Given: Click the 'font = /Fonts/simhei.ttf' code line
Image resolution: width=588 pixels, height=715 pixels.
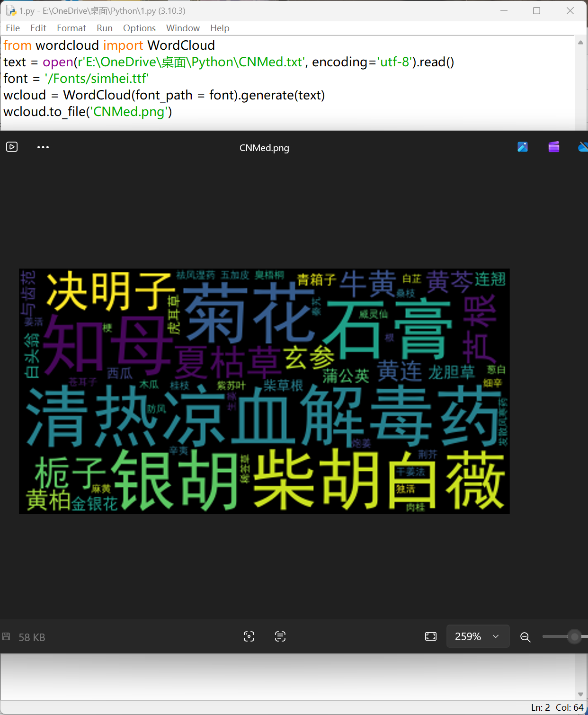Looking at the screenshot, I should (x=76, y=79).
